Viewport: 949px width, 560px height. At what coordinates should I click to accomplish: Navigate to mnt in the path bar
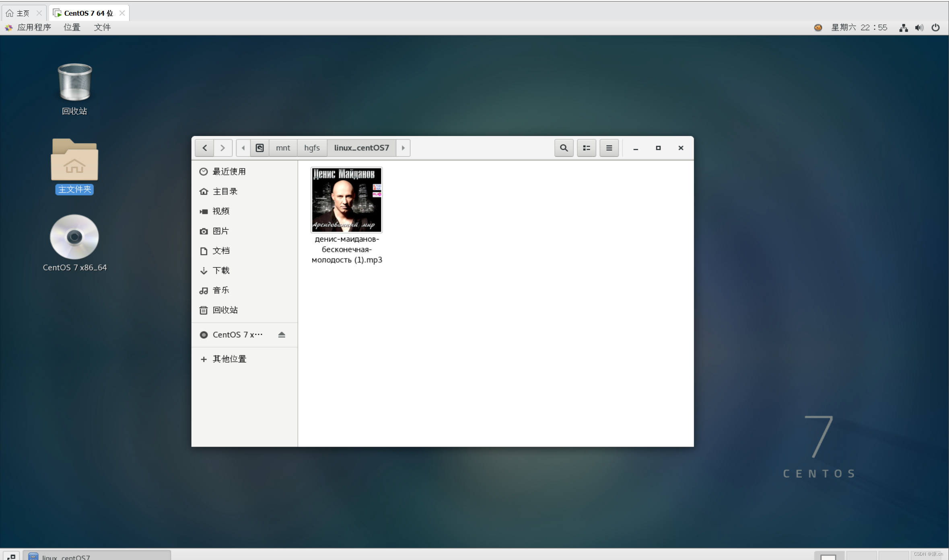(283, 148)
